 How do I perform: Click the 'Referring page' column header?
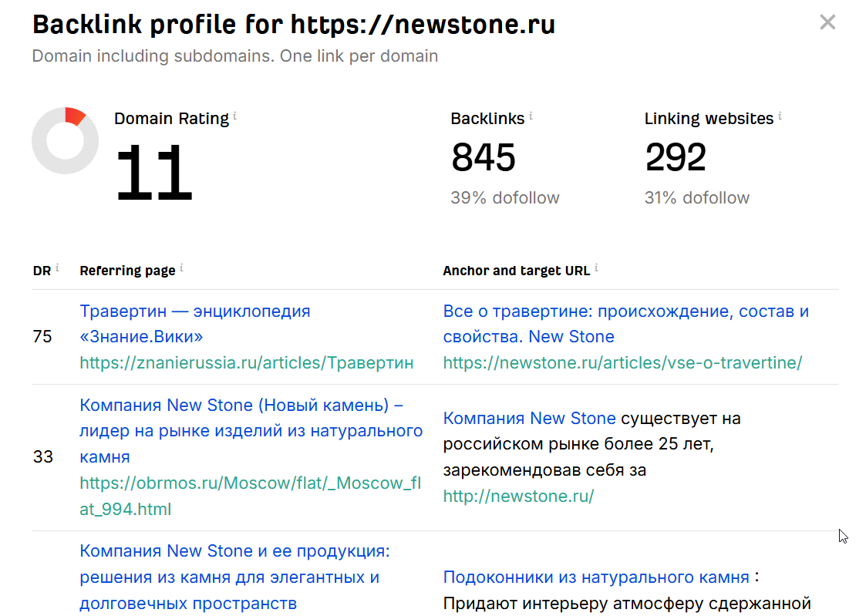pyautogui.click(x=127, y=271)
